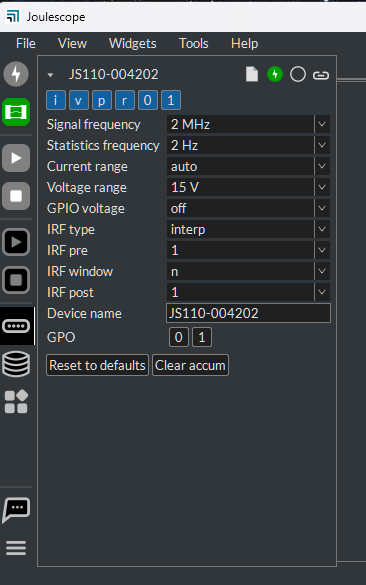This screenshot has width=366, height=585.
Task: Open the IRF pre dropdown
Action: coord(248,250)
